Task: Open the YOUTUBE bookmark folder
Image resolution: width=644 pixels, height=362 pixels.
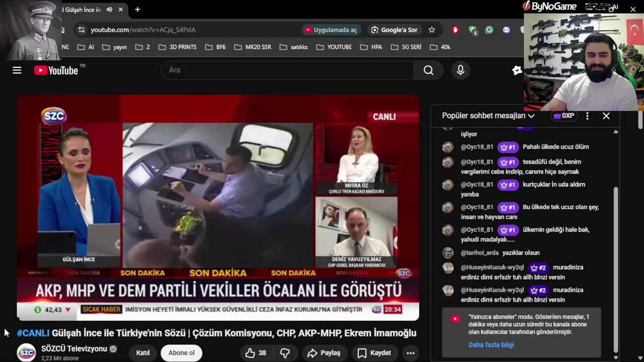Action: click(334, 47)
